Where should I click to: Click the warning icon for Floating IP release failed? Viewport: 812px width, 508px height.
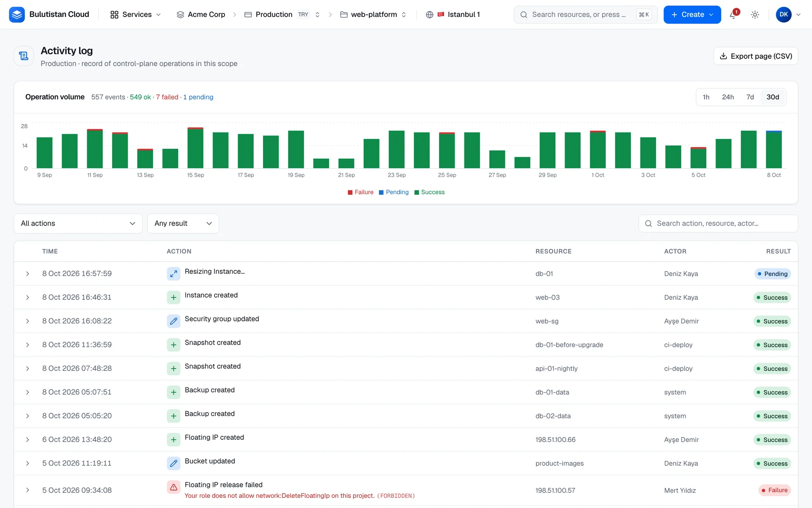(173, 487)
